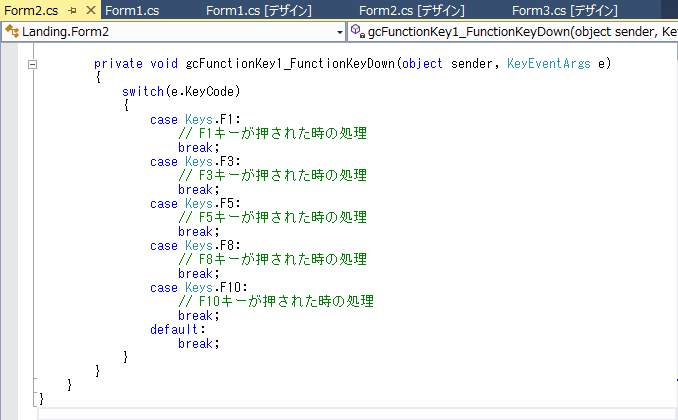This screenshot has height=420, width=678.
Task: Close the Form2.cs tab
Action: click(x=91, y=10)
